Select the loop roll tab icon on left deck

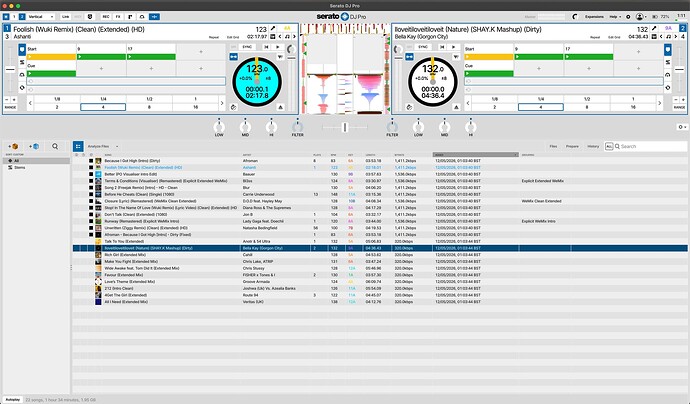[x=22, y=74]
